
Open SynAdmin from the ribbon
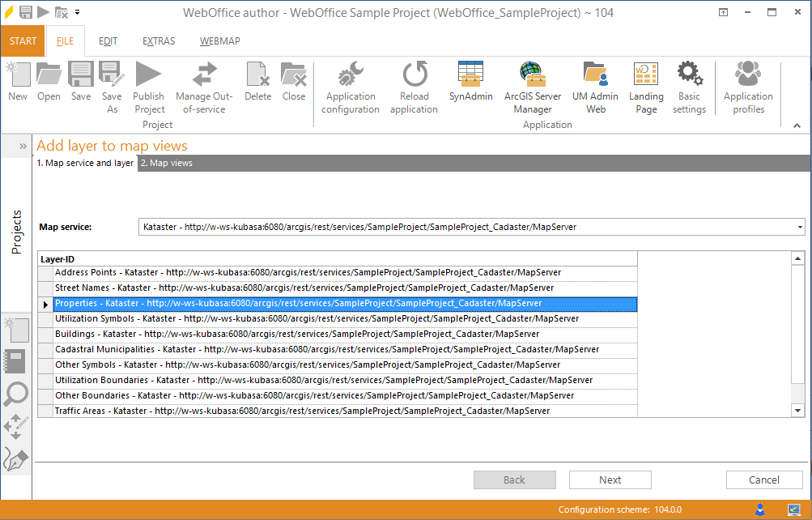tap(470, 85)
